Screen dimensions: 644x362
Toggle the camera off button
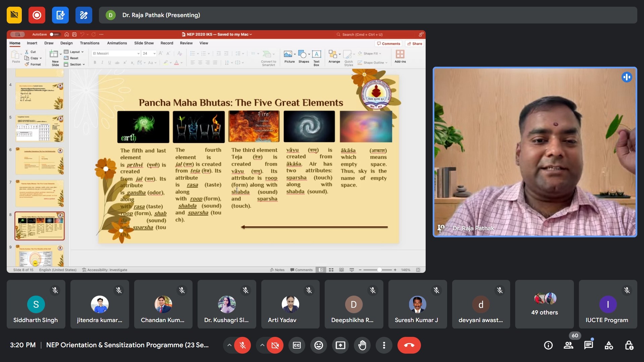tap(275, 345)
